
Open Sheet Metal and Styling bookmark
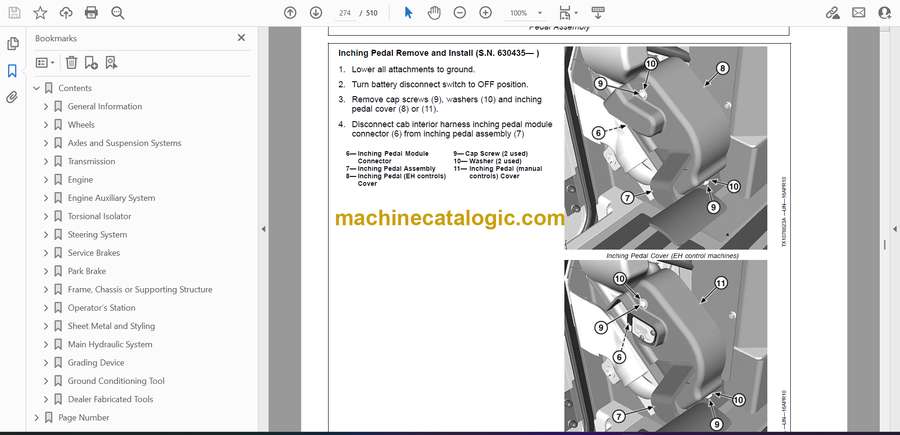pyautogui.click(x=111, y=326)
